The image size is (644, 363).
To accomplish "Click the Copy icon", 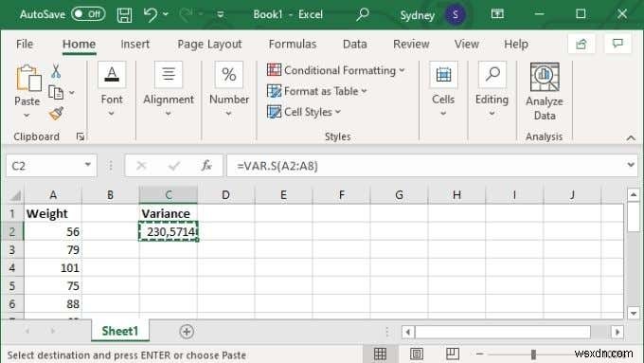I will [x=56, y=93].
